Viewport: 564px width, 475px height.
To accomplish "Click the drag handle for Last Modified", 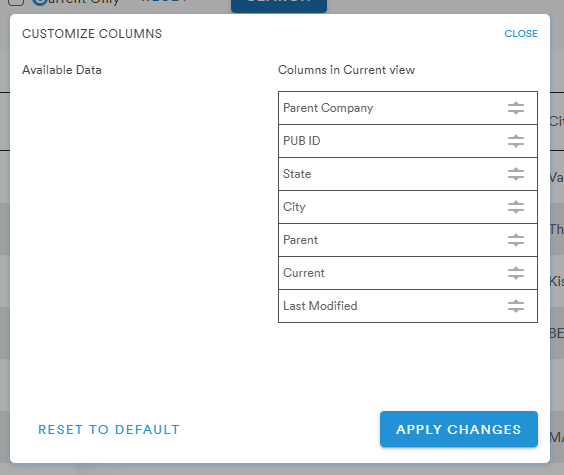I will (516, 306).
